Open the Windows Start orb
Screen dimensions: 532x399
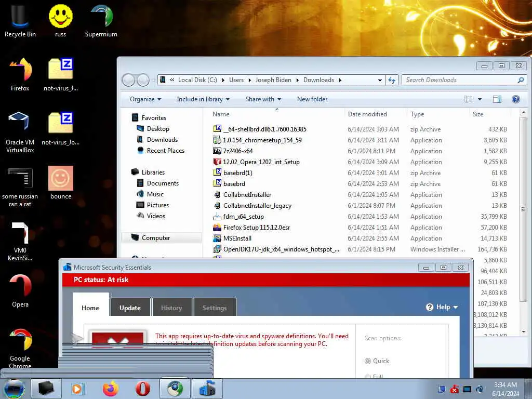pyautogui.click(x=14, y=389)
